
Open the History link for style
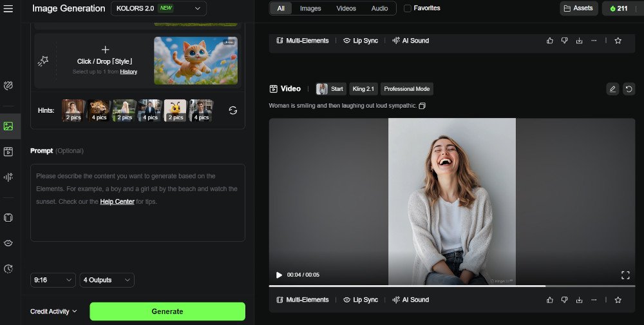point(129,72)
